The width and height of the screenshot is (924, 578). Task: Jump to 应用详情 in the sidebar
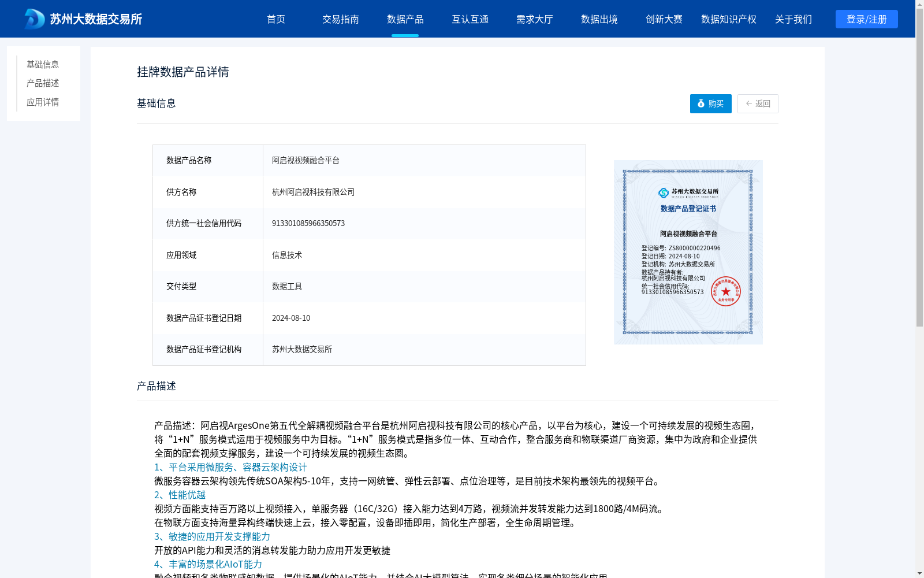43,102
